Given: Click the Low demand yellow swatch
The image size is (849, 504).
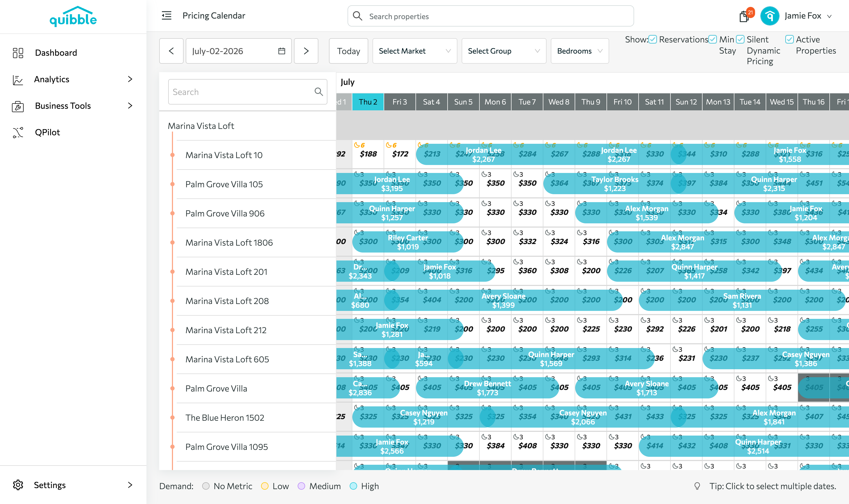Looking at the screenshot, I should tap(265, 486).
